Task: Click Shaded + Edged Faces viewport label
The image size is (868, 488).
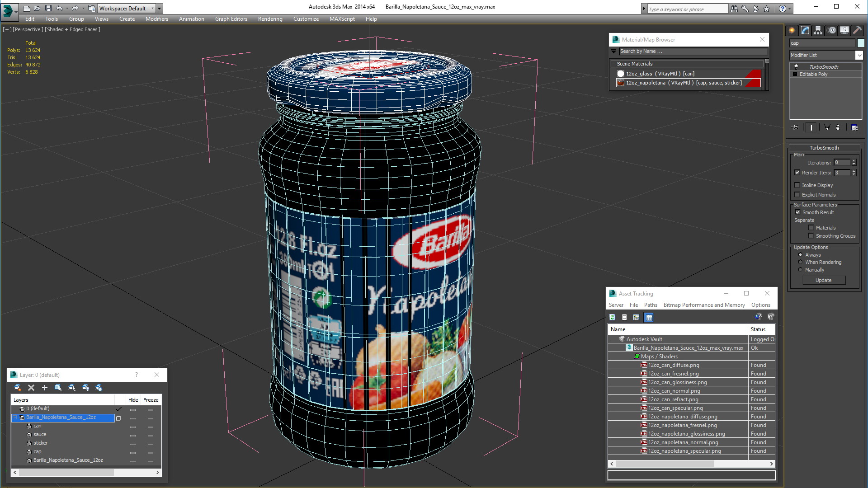Action: (x=72, y=29)
